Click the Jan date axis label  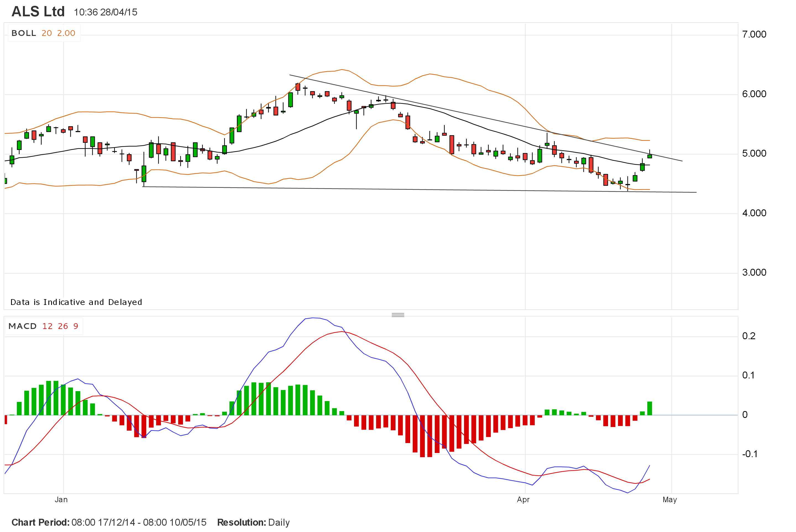point(61,499)
